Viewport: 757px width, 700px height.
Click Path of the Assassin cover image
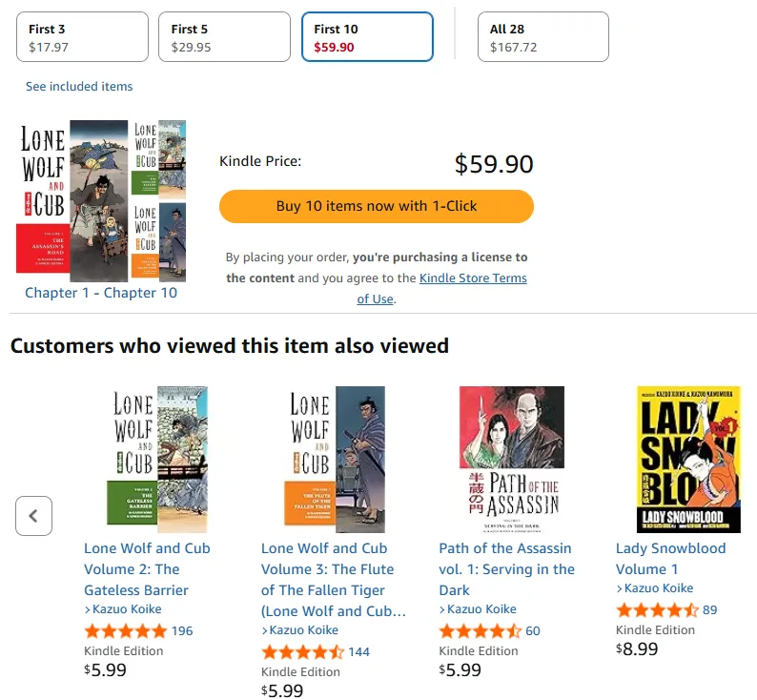point(512,459)
